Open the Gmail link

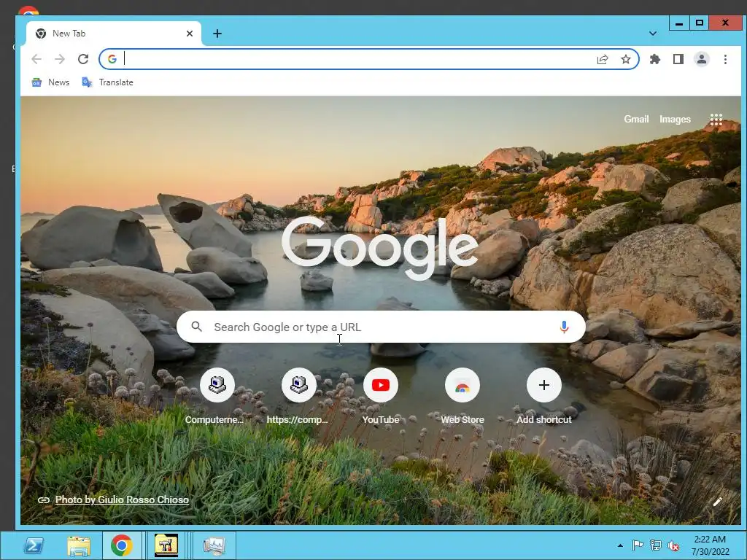click(636, 119)
